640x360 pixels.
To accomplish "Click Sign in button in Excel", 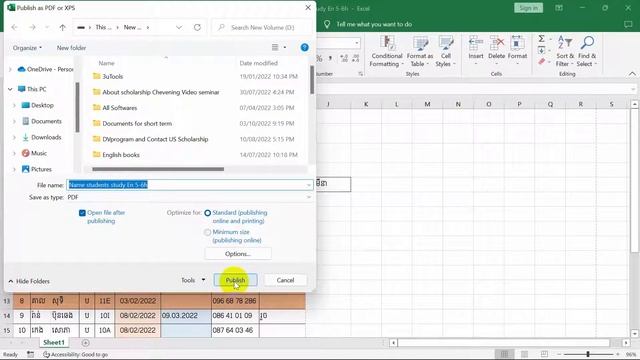I will [x=529, y=8].
